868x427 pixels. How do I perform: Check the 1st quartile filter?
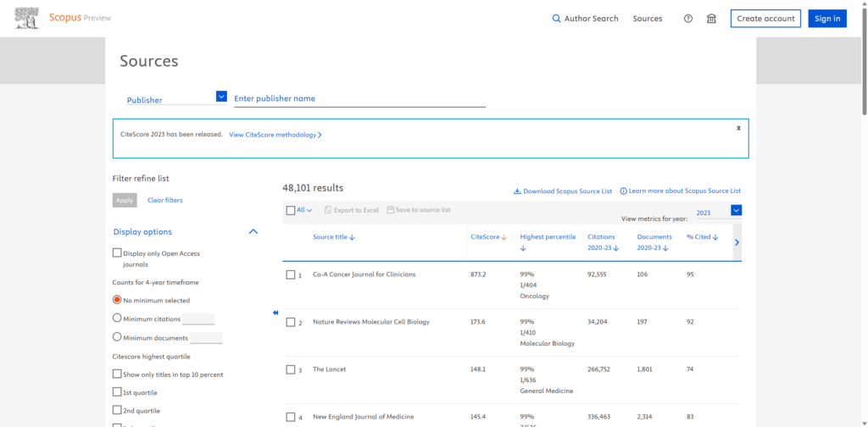coord(117,391)
